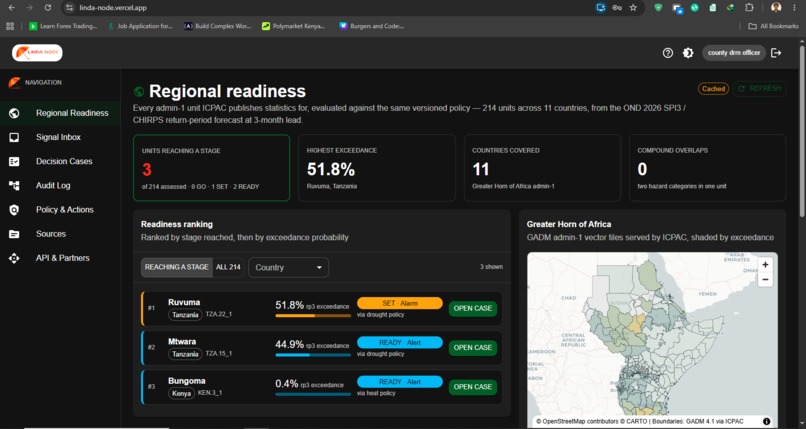Bookmark this page with the star icon
Screen dimensions: 806x429
pyautogui.click(x=633, y=8)
